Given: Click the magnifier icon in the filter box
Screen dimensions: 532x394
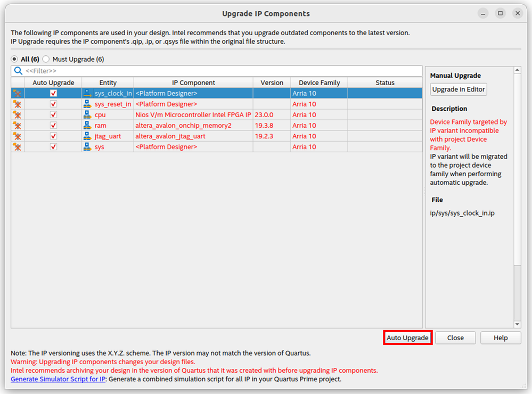Looking at the screenshot, I should coord(18,71).
